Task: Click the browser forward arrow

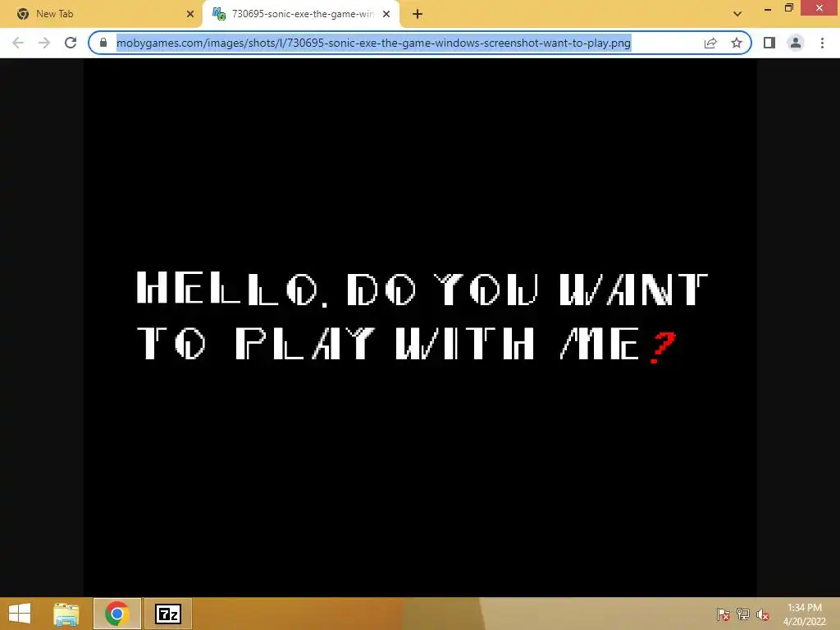Action: pyautogui.click(x=44, y=43)
